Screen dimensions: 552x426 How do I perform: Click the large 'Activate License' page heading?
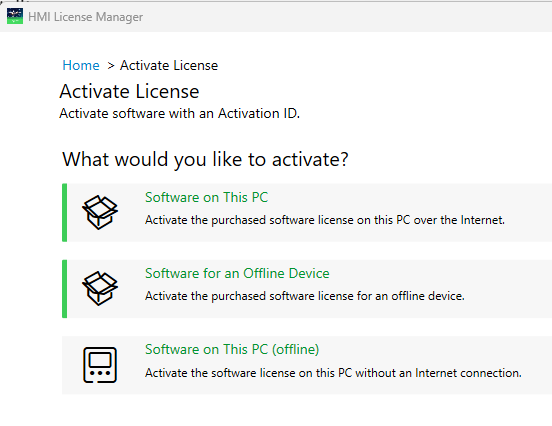click(129, 92)
